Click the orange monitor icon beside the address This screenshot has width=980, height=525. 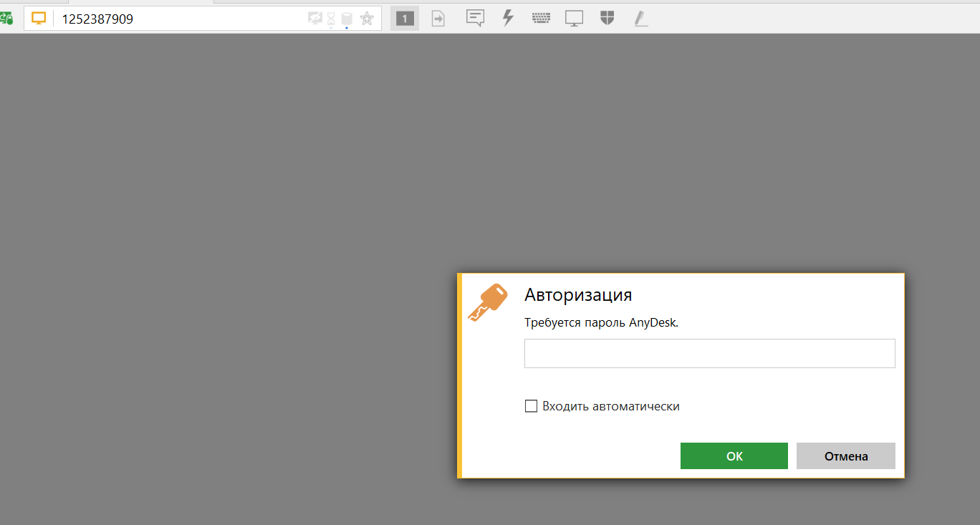39,19
